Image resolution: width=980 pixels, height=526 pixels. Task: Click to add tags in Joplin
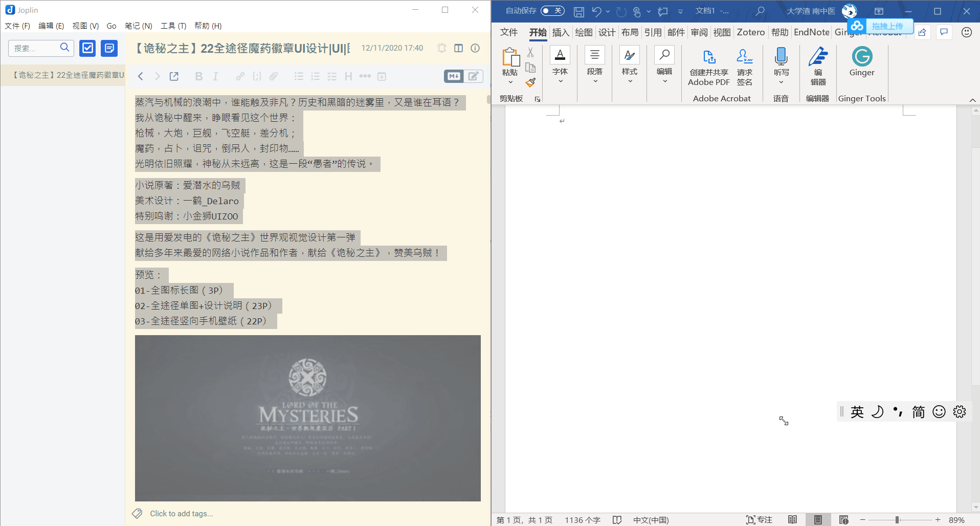[182, 514]
